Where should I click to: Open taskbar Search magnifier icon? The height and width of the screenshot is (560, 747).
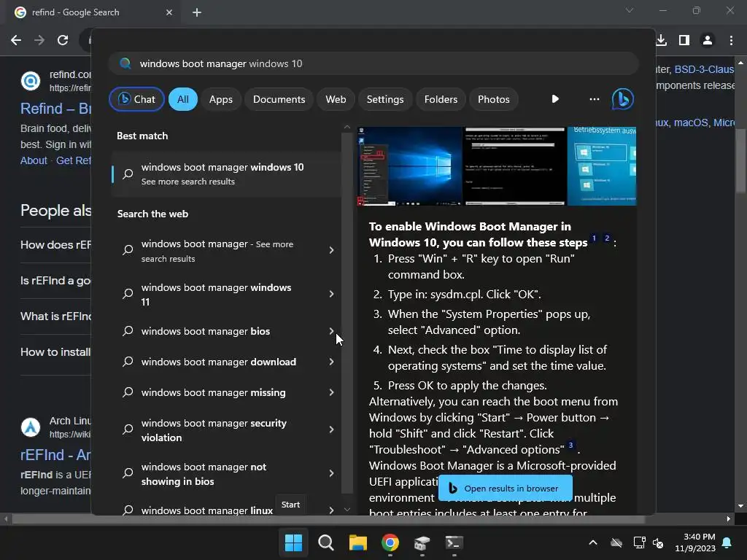coord(326,542)
